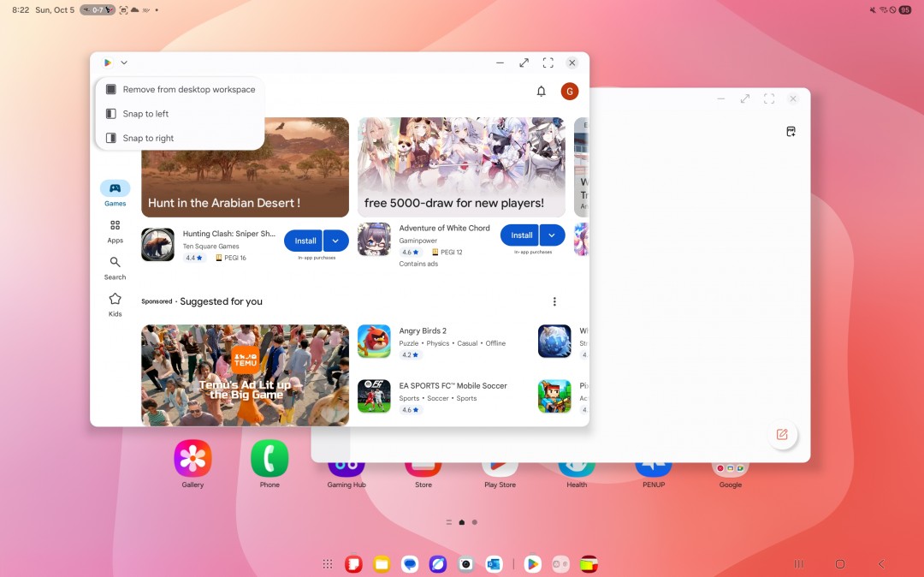Expand install options for Adventure of White Chord
The width and height of the screenshot is (924, 577).
point(553,235)
